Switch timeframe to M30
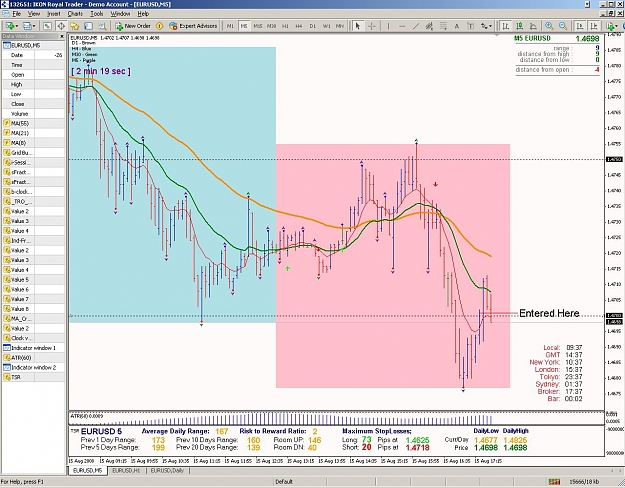This screenshot has width=625, height=488. click(271, 26)
